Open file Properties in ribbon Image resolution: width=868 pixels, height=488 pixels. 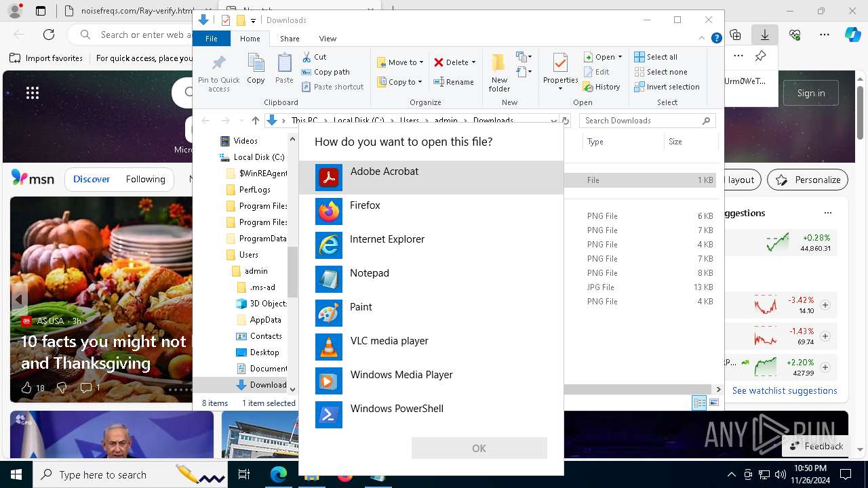pyautogui.click(x=560, y=73)
